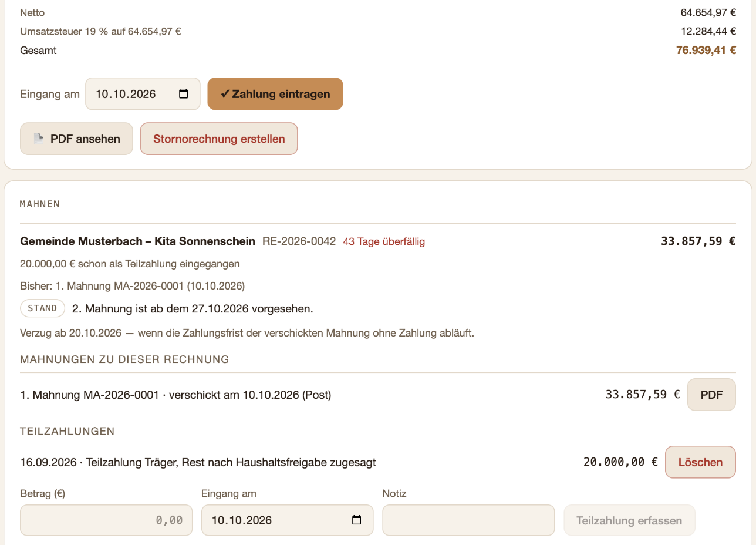
Task: Click the checkmark on Zahlung eintragen
Action: (225, 94)
